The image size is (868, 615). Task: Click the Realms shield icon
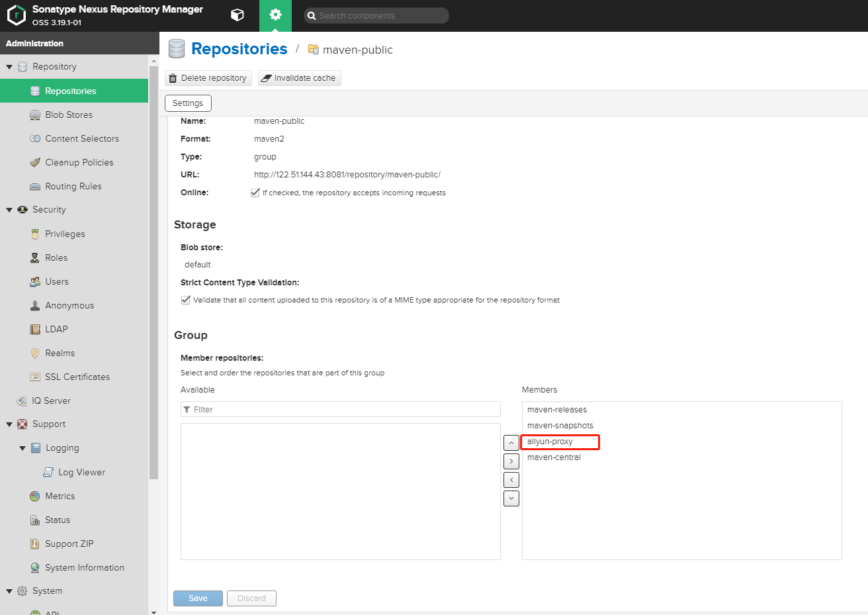pyautogui.click(x=35, y=353)
